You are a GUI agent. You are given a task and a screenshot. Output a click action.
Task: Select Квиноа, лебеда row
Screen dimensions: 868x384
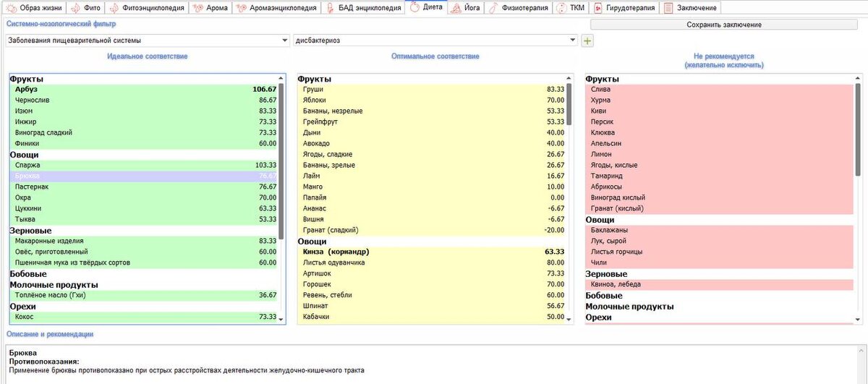click(x=720, y=284)
